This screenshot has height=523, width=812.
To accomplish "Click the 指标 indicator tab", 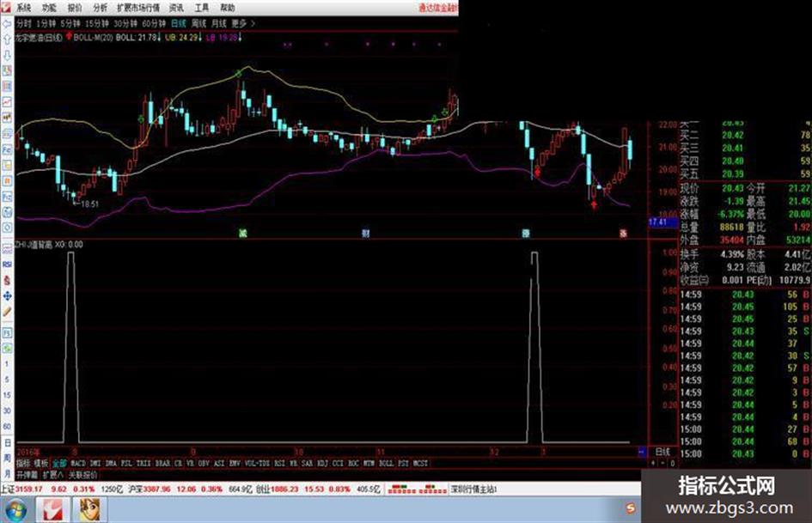I will point(23,463).
